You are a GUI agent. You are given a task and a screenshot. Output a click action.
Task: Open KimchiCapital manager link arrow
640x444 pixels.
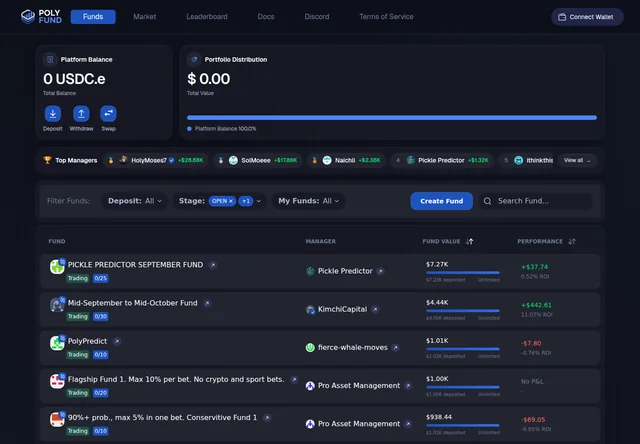tap(375, 309)
